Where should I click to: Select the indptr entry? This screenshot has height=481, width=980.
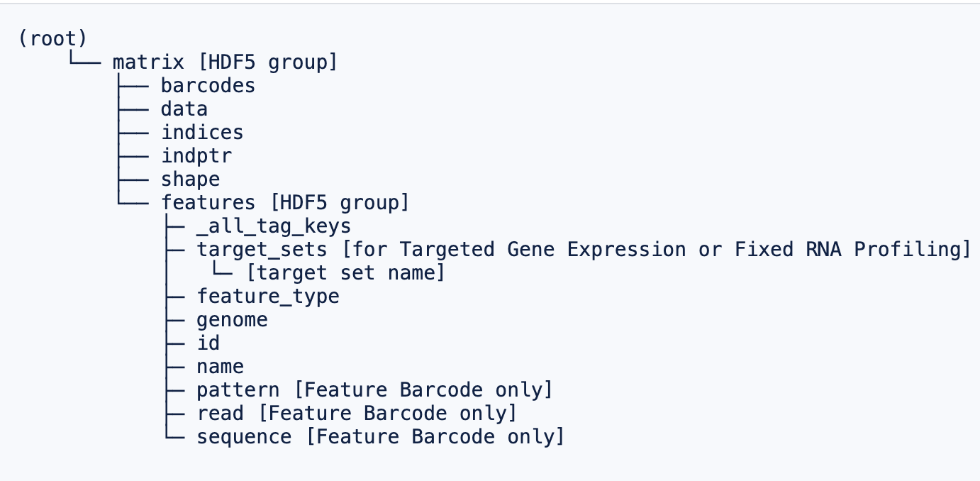click(x=196, y=155)
